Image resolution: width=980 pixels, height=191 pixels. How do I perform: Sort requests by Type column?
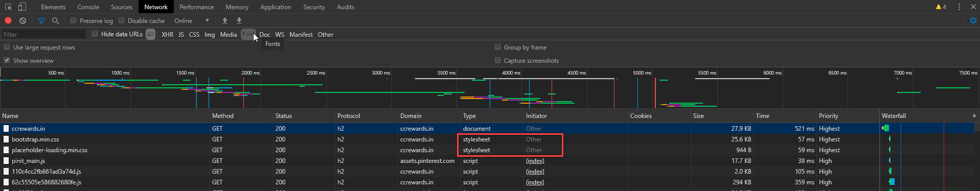tap(492, 115)
